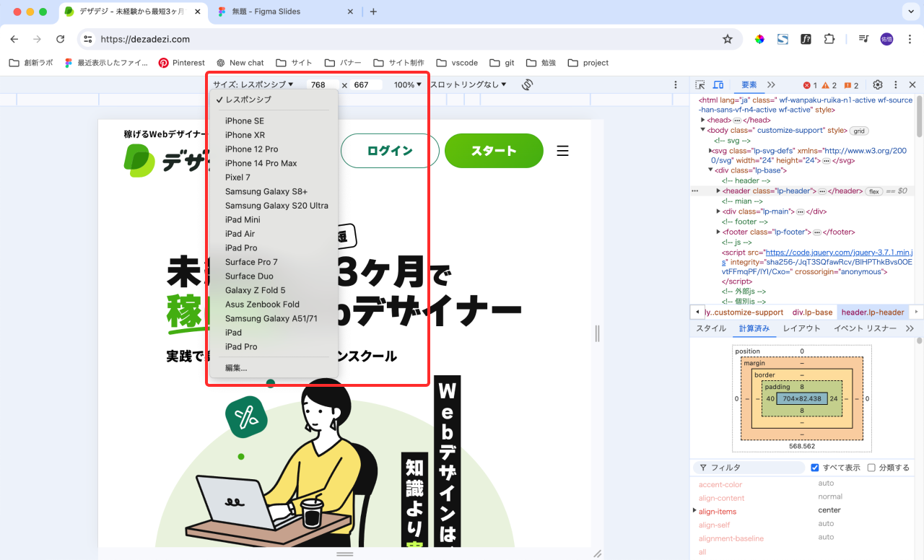Click div.lp-base breadcrumb
924x560 pixels.
(812, 312)
